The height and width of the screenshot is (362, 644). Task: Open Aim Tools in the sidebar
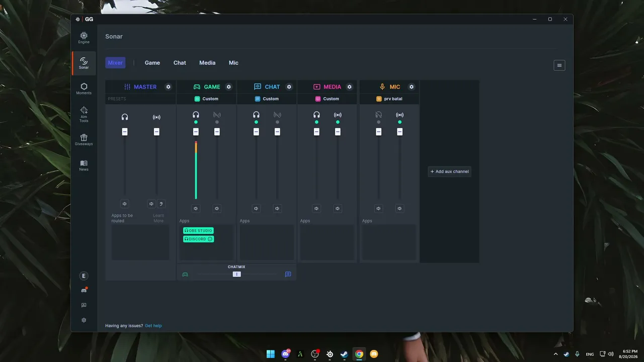tap(84, 114)
